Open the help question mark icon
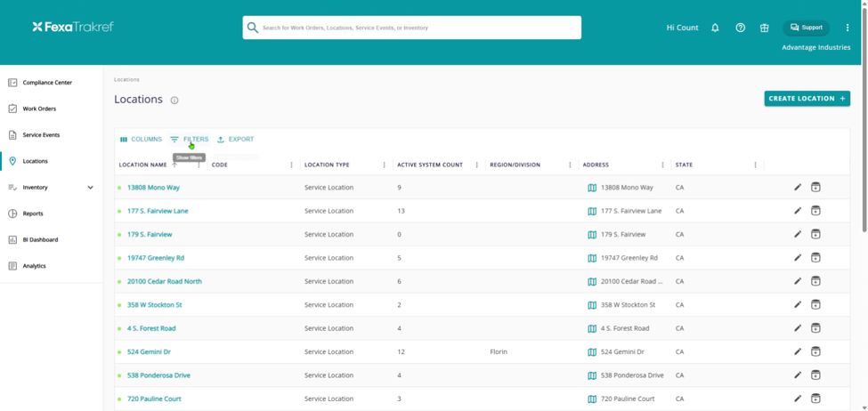Screen dimensions: 868x411 point(740,28)
